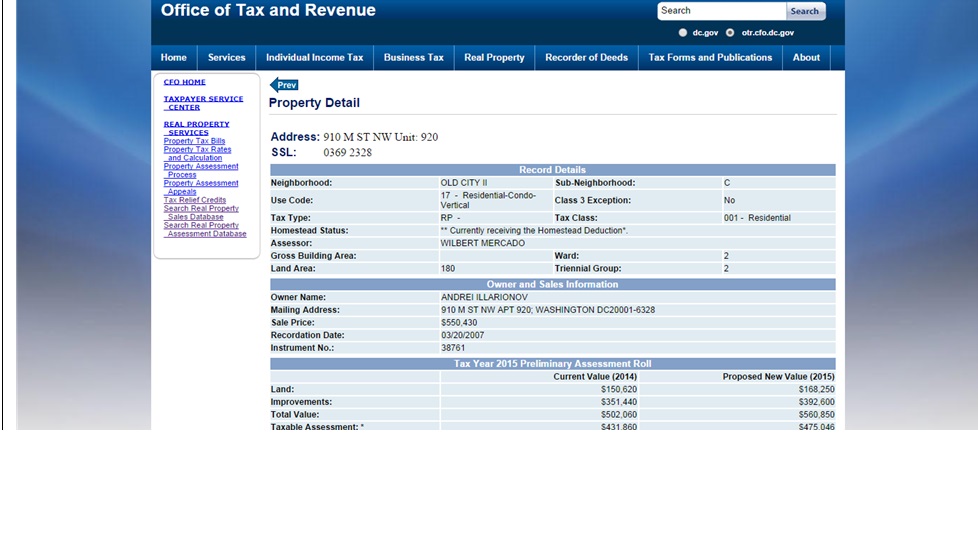The height and width of the screenshot is (540, 978).
Task: Open the Services menu item
Action: point(226,58)
